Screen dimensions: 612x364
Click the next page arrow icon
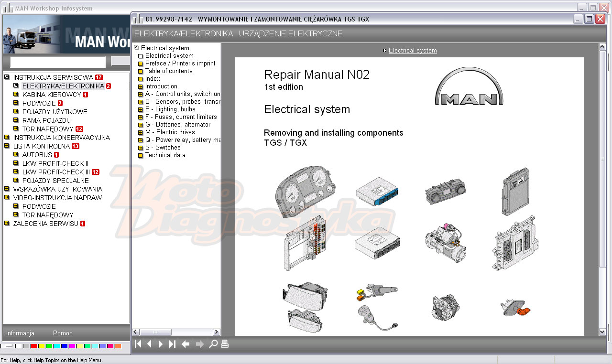(x=161, y=344)
